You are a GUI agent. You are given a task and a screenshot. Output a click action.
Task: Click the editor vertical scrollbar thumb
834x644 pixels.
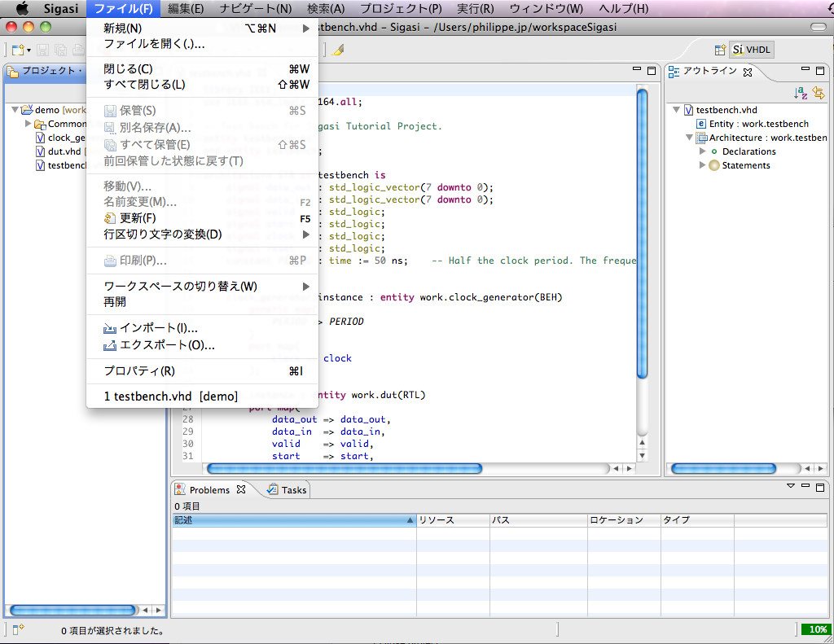pos(642,234)
